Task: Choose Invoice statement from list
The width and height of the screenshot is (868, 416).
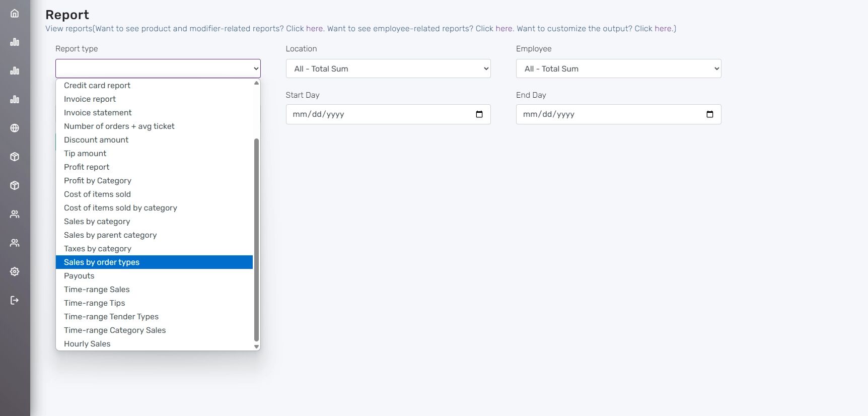Action: pyautogui.click(x=154, y=113)
